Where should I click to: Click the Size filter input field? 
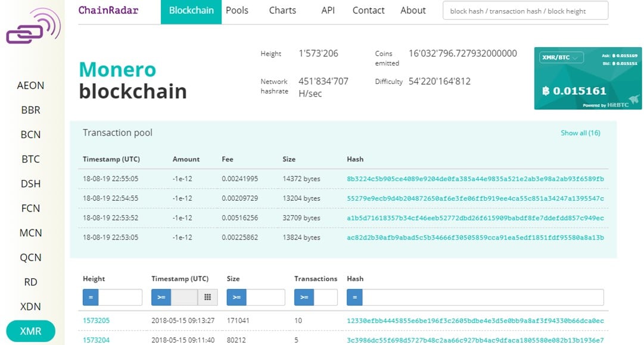tap(266, 297)
